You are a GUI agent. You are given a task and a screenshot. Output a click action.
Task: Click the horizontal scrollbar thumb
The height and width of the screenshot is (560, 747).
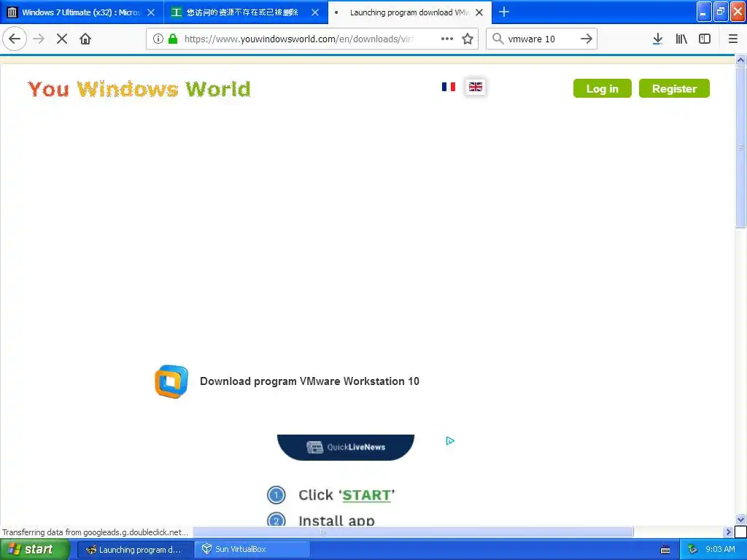[x=413, y=532]
